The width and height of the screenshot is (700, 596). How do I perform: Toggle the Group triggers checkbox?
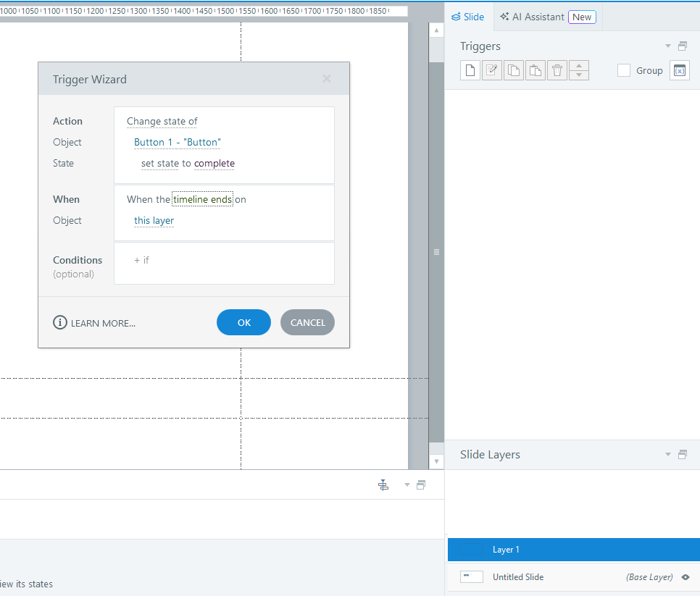(x=624, y=70)
